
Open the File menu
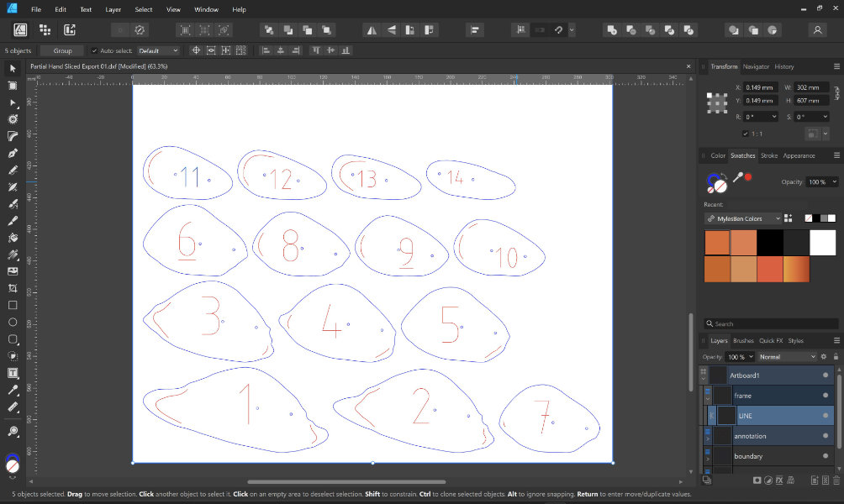(36, 9)
